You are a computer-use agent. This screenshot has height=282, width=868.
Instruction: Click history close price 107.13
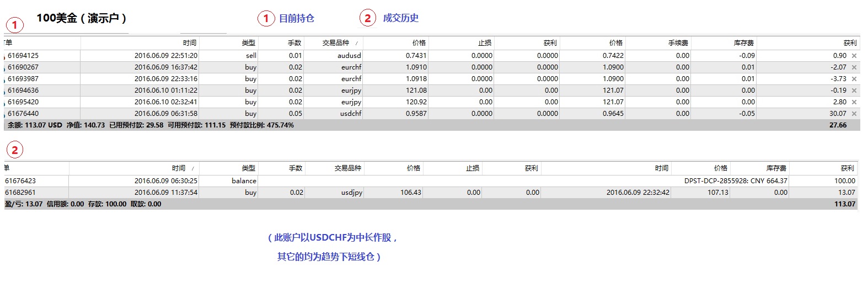tap(718, 193)
